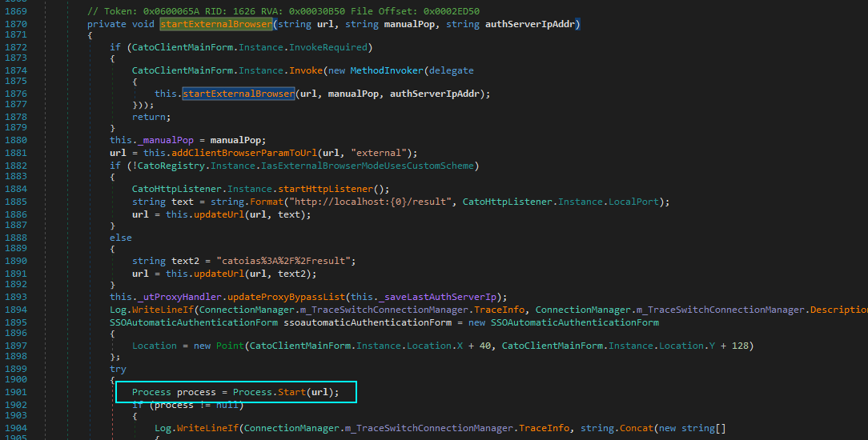Click the void keyword on line 1870
The image size is (868, 440).
point(143,24)
